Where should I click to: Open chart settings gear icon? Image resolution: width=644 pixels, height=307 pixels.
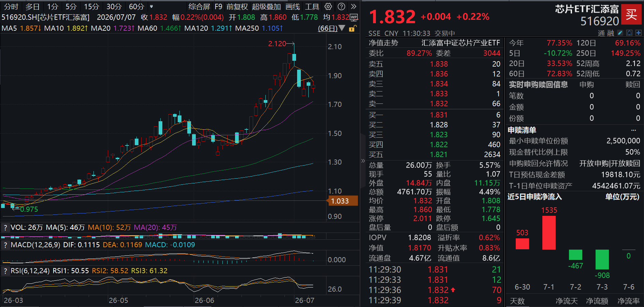click(328, 6)
